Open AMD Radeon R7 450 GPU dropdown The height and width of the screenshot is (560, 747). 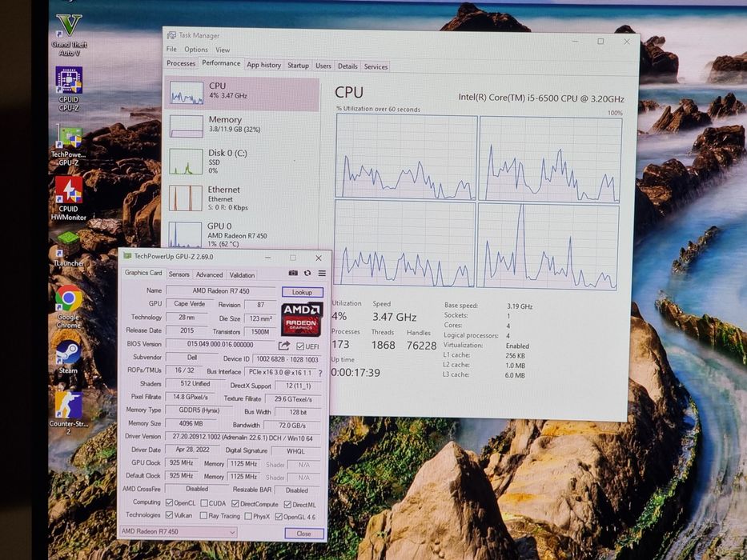[x=179, y=531]
